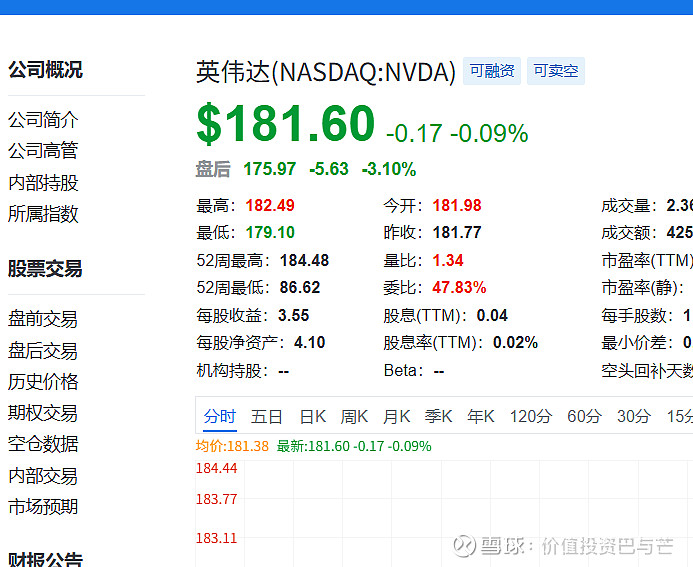Screen dimensions: 693x567
Task: Click the 股票交易 section heading
Action: (46, 269)
